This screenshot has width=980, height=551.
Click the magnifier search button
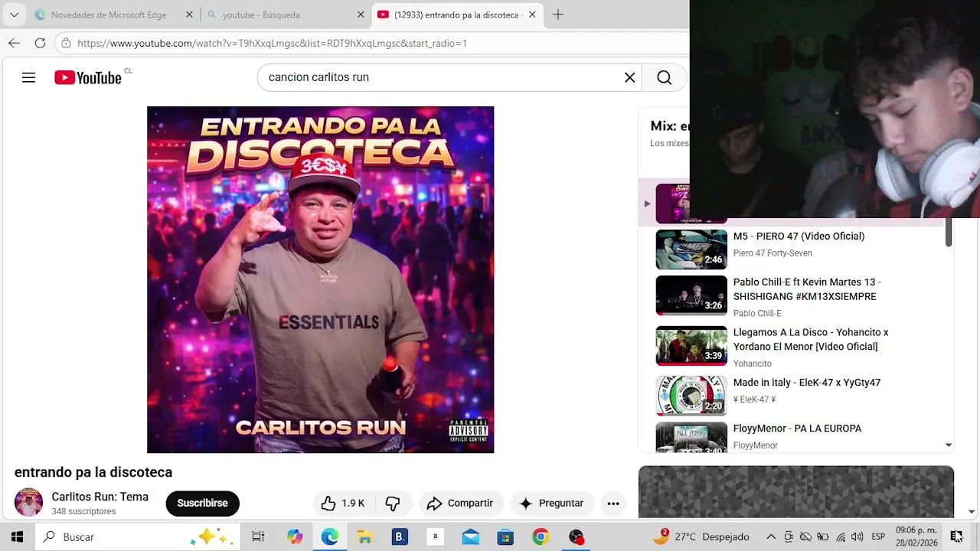664,77
